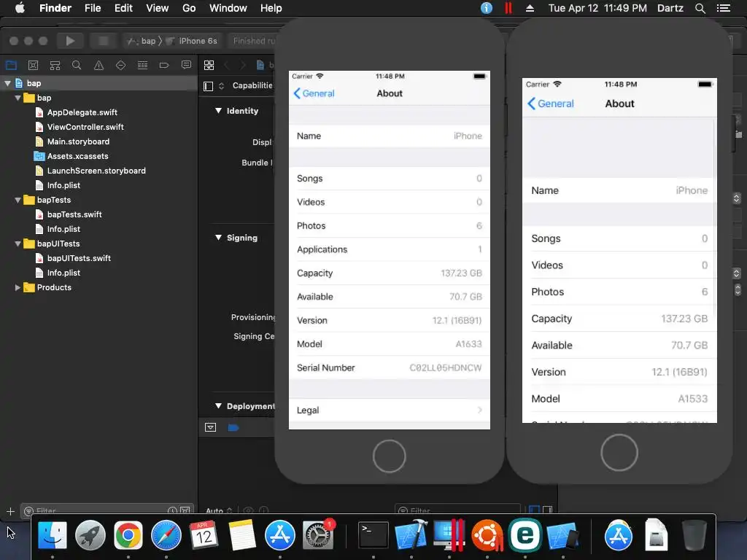
Task: Tap General back link in left simulator
Action: (314, 93)
